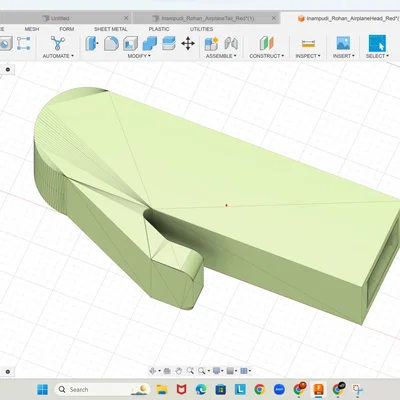Screen dimensions: 400x400
Task: Close the AirplaneTail_Red document tab
Action: pos(274,18)
